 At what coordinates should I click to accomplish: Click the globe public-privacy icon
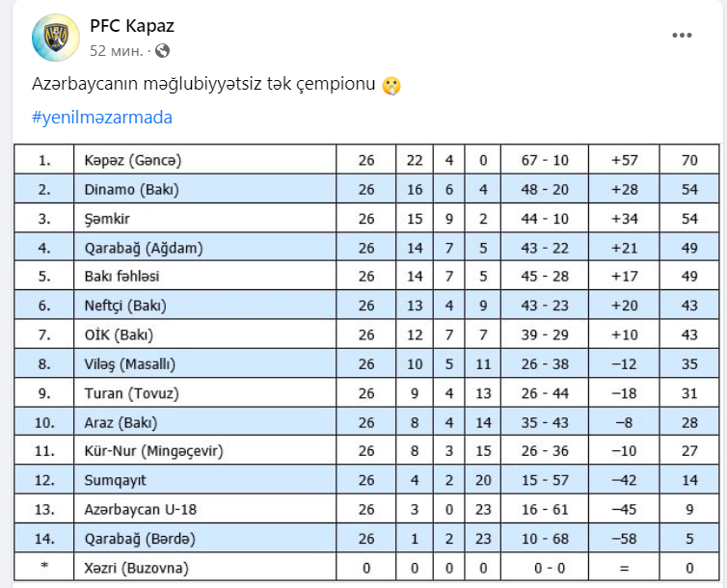(162, 50)
